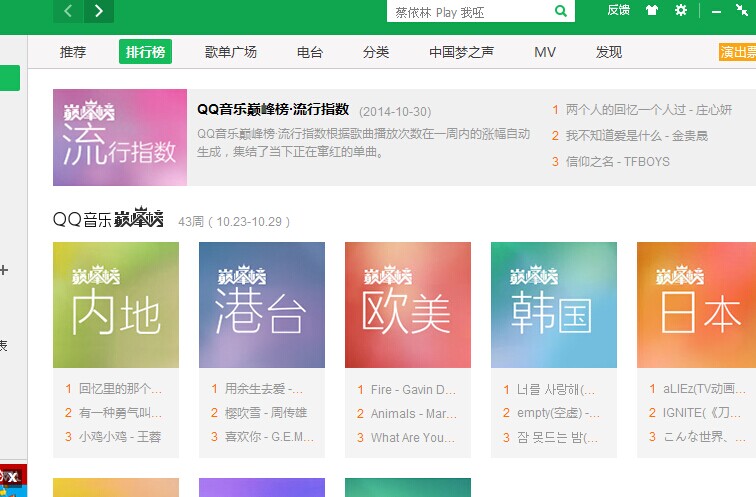Minimize the QQ Music window
The image size is (756, 497).
click(x=716, y=11)
